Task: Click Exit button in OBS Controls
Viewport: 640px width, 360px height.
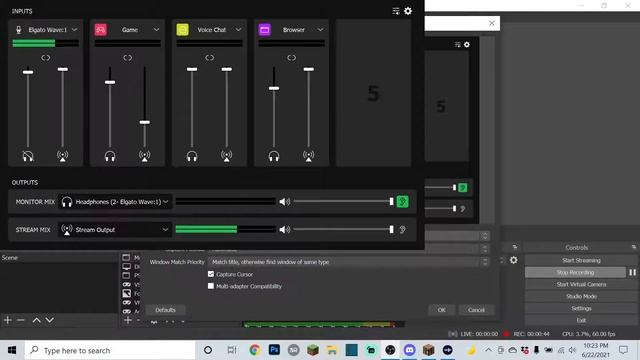Action: [581, 320]
